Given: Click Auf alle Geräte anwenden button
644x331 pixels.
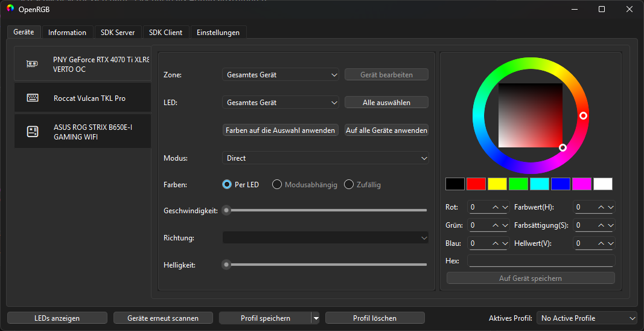Looking at the screenshot, I should click(386, 130).
